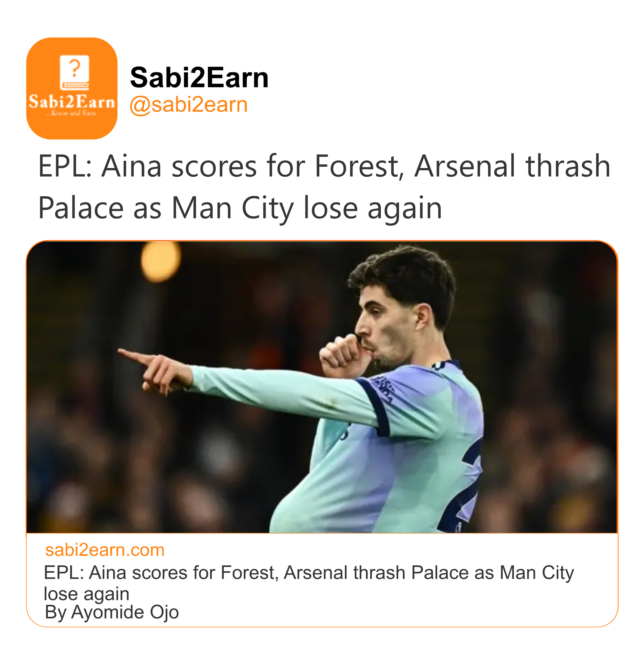This screenshot has width=644, height=650.
Task: Click 'lose again' in the card title
Action: tap(86, 593)
